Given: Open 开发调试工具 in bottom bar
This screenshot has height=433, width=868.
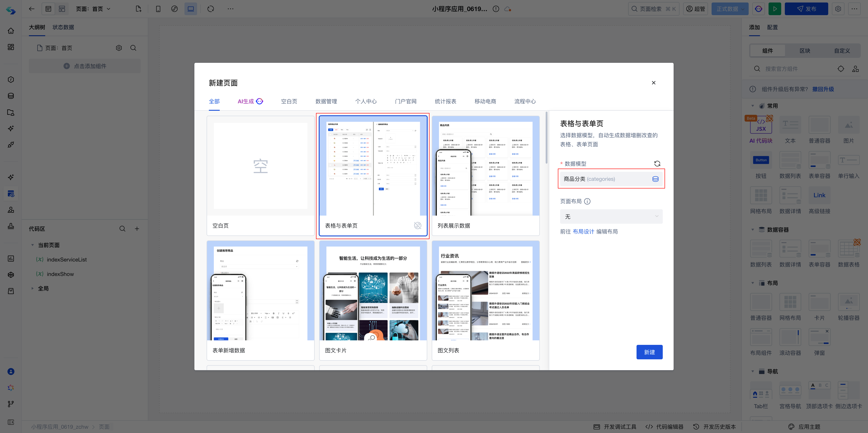Looking at the screenshot, I should point(615,427).
